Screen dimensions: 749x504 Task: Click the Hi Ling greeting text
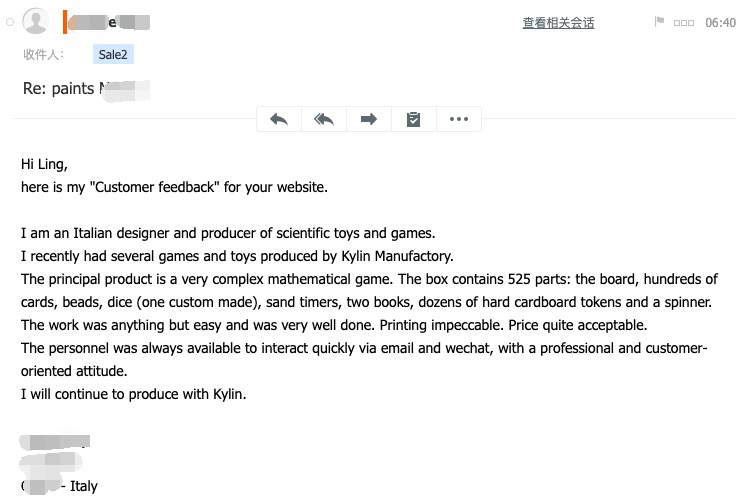pos(44,164)
